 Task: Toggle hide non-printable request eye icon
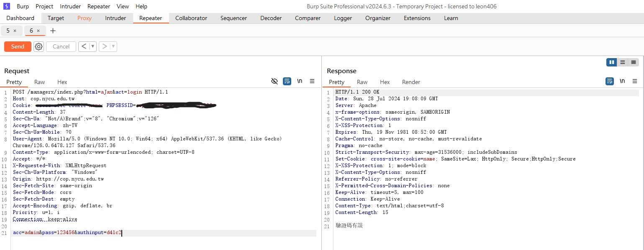click(x=275, y=81)
